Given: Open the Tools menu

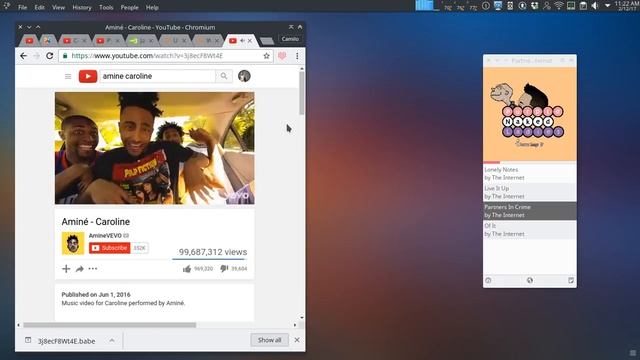Looking at the screenshot, I should pyautogui.click(x=106, y=7).
